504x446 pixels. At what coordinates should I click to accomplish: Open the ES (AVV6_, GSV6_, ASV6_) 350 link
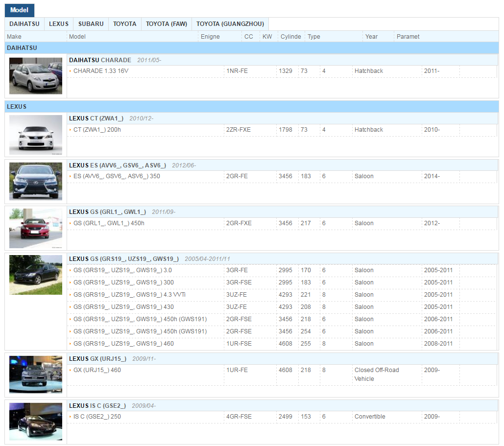click(117, 176)
